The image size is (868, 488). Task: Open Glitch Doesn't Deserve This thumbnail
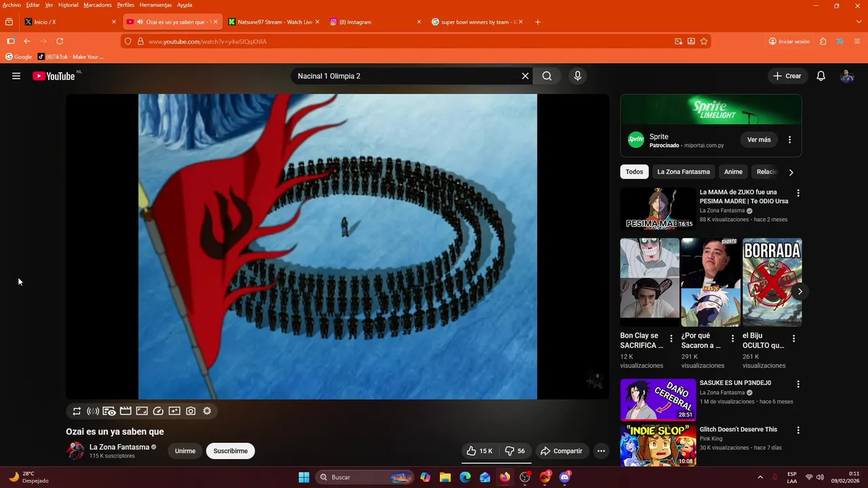coord(658,446)
